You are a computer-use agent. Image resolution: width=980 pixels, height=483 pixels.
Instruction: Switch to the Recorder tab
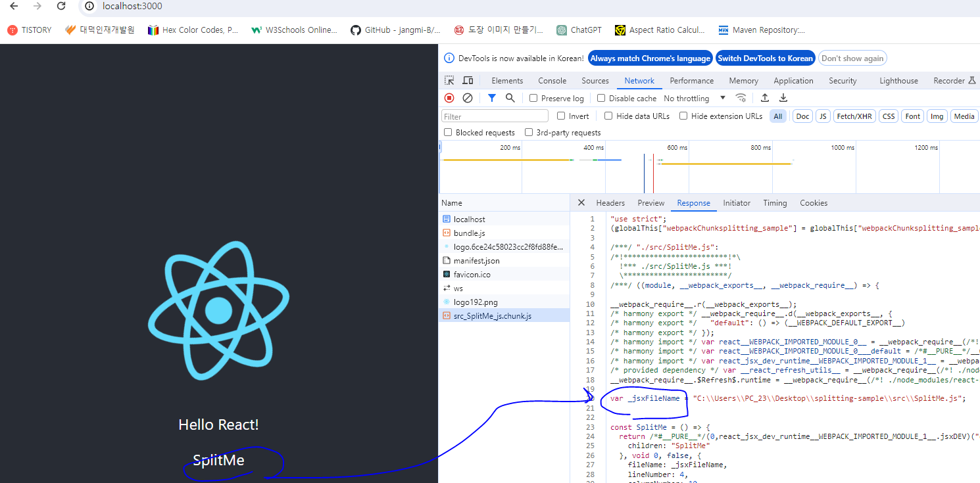[954, 81]
